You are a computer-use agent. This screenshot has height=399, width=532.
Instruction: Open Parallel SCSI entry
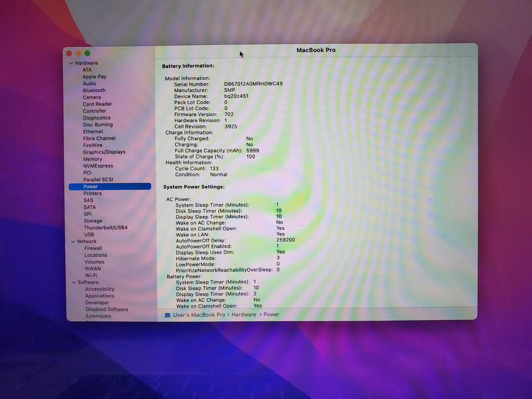pyautogui.click(x=99, y=180)
